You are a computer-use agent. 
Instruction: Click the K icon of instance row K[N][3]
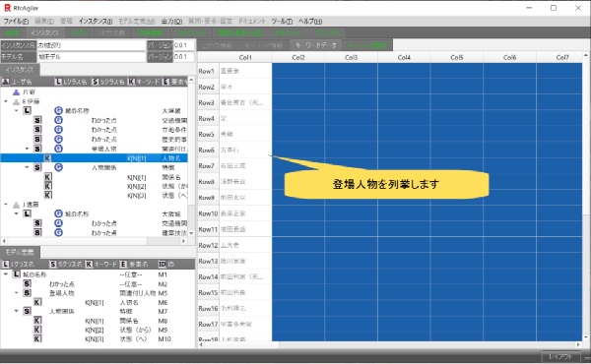(48, 195)
